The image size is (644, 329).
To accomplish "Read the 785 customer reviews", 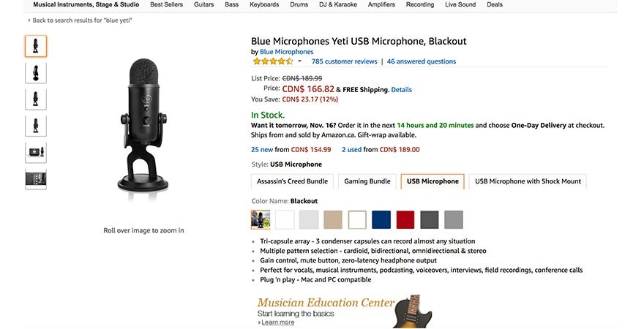I will point(344,61).
